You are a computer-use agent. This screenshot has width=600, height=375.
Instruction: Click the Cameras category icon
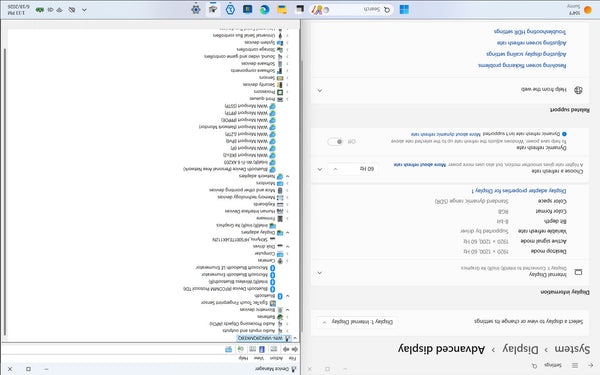[x=280, y=261]
